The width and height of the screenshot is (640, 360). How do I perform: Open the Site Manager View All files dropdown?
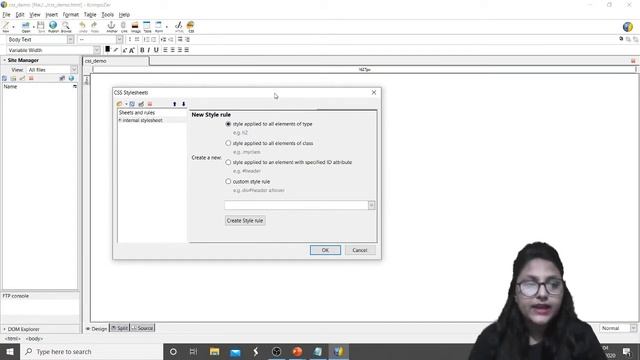(x=73, y=70)
